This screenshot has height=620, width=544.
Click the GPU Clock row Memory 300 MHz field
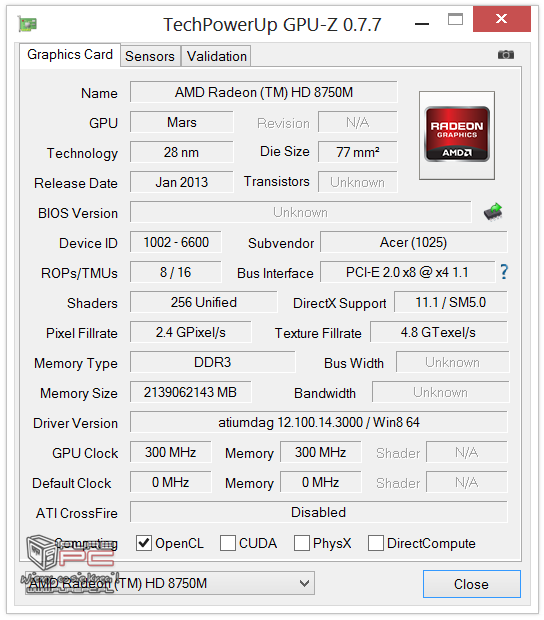(x=321, y=453)
